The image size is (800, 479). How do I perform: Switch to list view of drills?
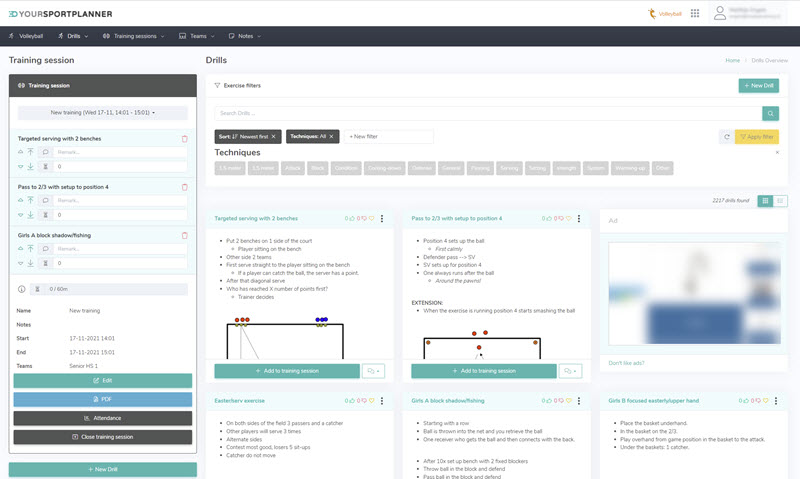click(780, 201)
